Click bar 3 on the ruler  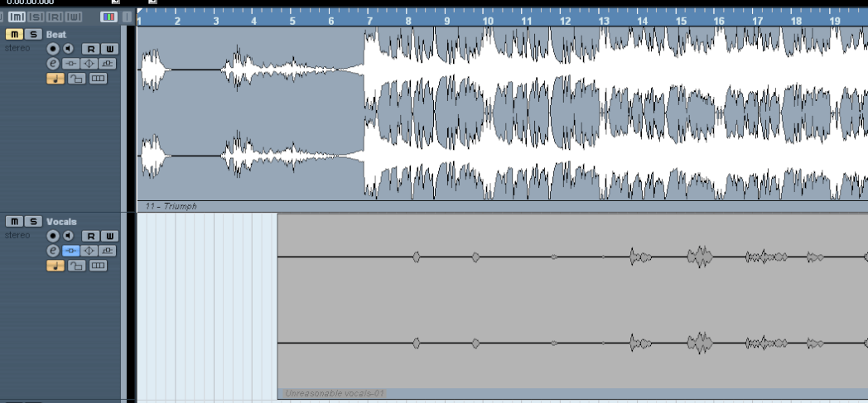(216, 21)
